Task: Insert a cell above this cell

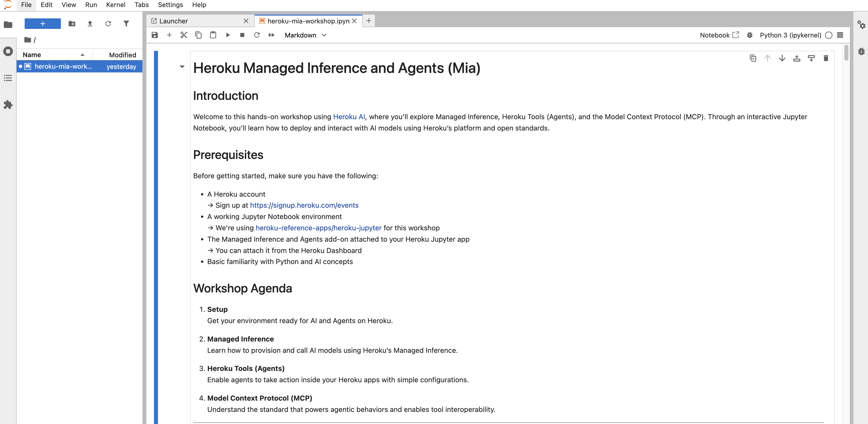Action: [x=797, y=58]
